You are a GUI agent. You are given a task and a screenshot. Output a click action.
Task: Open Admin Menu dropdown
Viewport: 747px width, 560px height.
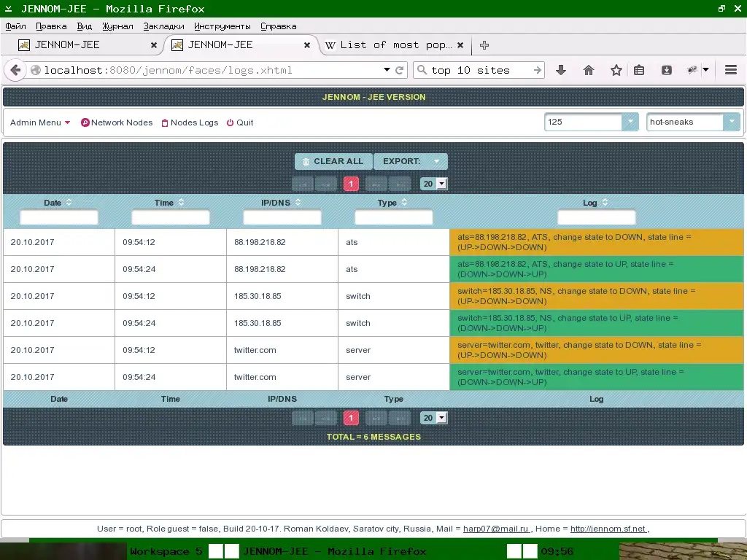point(40,122)
